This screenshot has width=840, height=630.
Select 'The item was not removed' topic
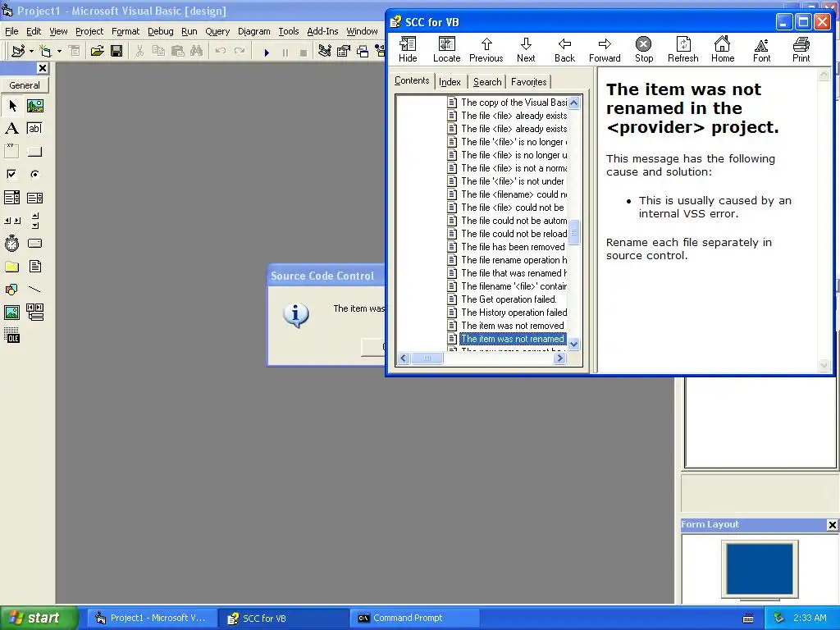coord(512,326)
